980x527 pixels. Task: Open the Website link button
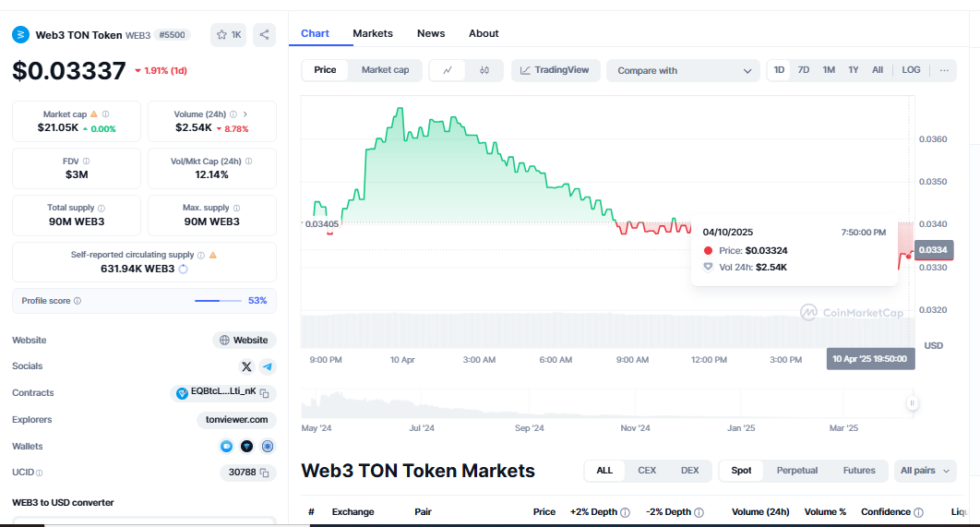(245, 340)
